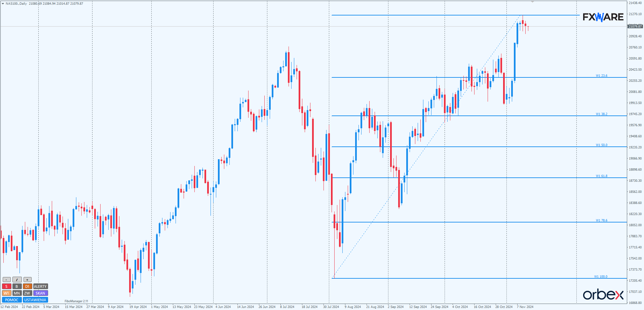The width and height of the screenshot is (644, 310).
Task: Run the SKAN scanner button
Action: (40, 293)
